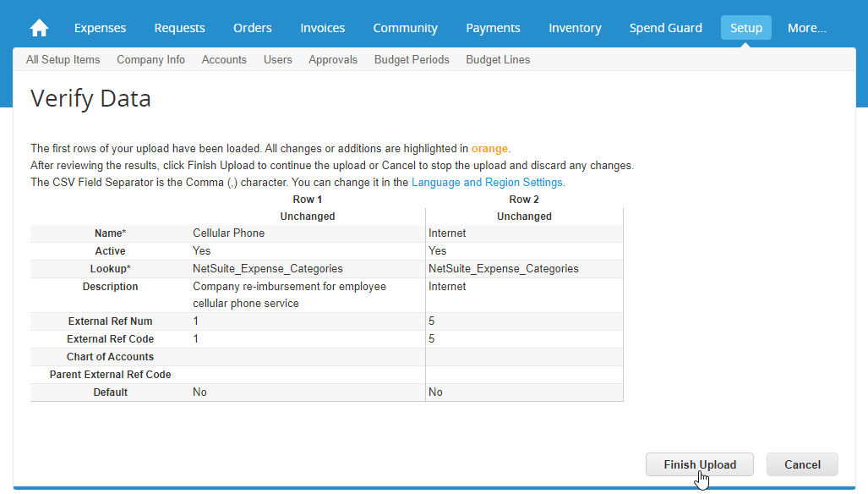Image resolution: width=868 pixels, height=494 pixels.
Task: Open the Accounts setup page
Action: click(224, 60)
